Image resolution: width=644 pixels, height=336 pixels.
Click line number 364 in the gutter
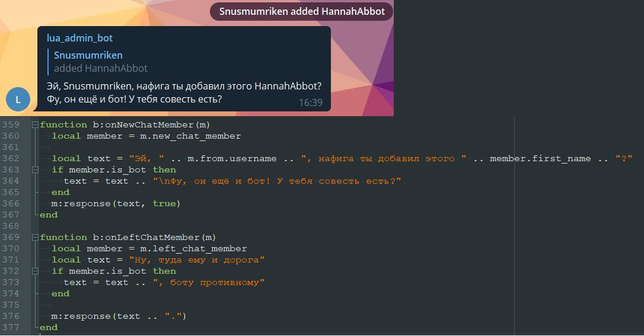point(11,181)
